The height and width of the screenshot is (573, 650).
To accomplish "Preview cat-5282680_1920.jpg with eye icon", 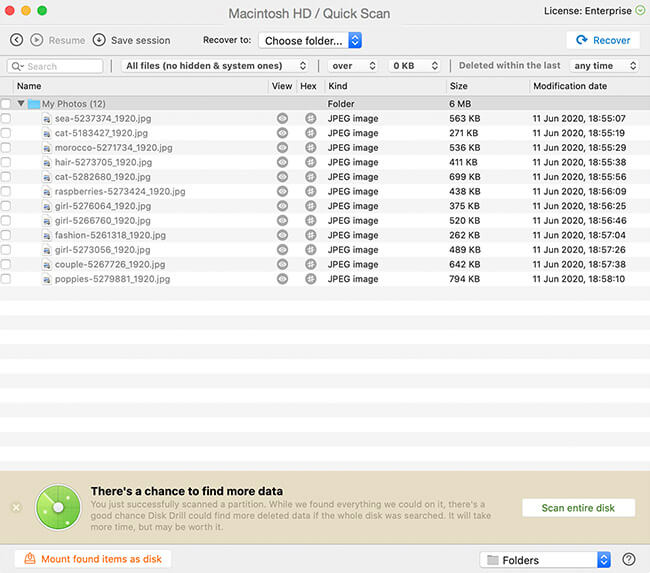I will pos(282,177).
